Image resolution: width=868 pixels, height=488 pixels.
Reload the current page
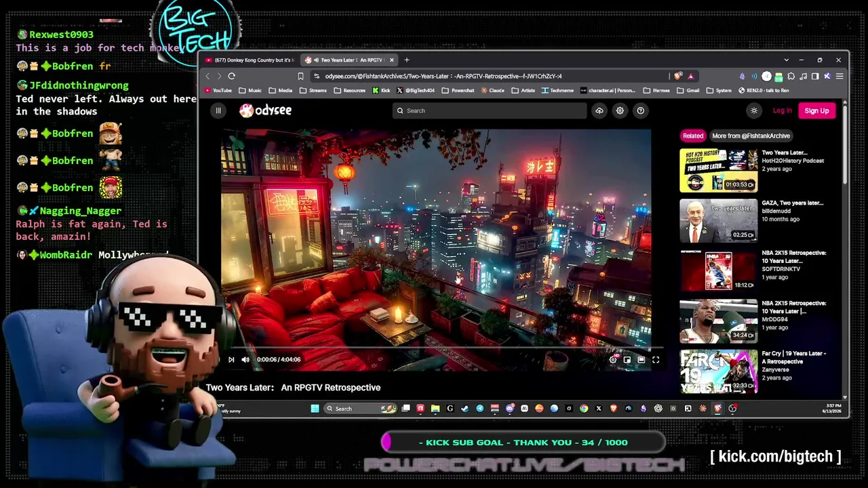231,76
